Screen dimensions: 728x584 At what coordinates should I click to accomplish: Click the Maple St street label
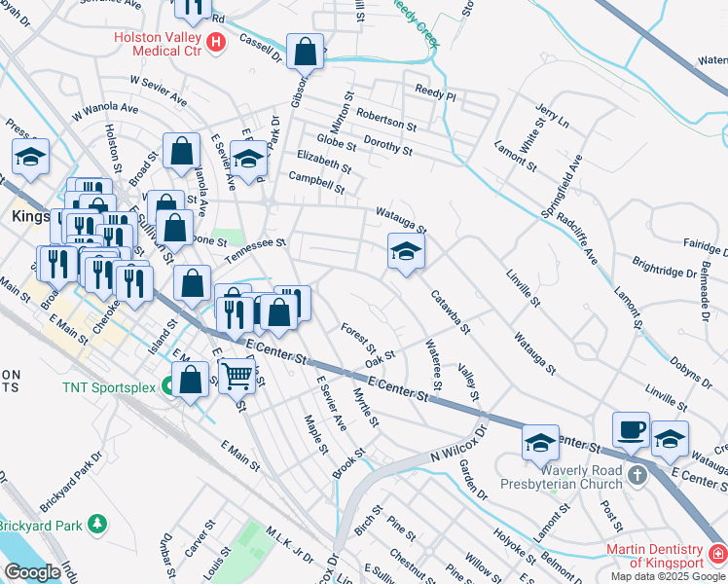(316, 434)
